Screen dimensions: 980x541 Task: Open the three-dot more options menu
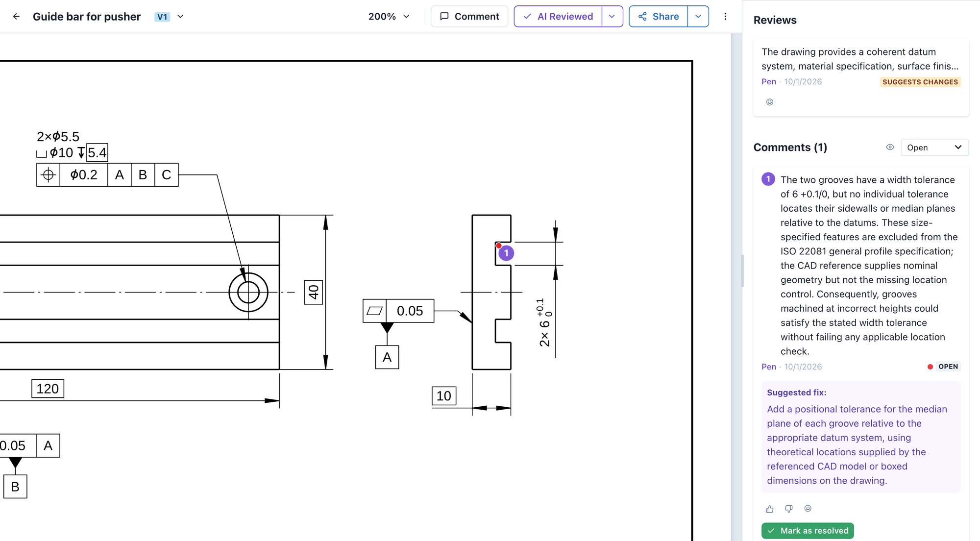(x=725, y=17)
